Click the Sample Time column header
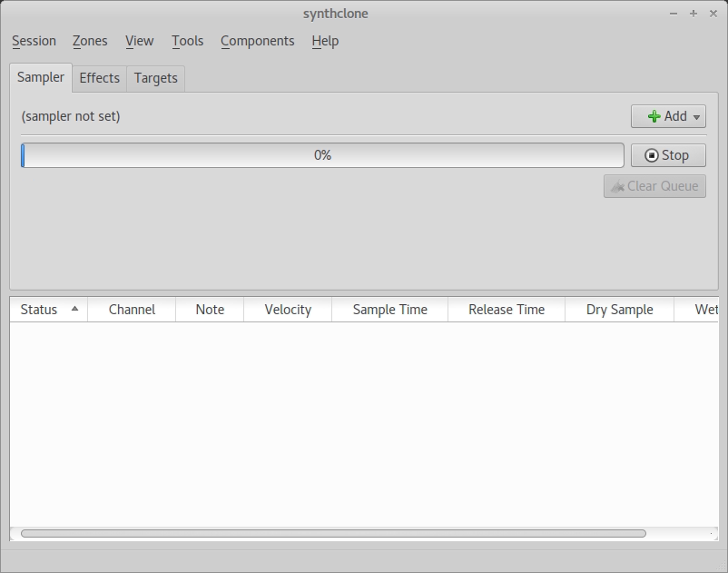This screenshot has height=573, width=728. tap(390, 310)
